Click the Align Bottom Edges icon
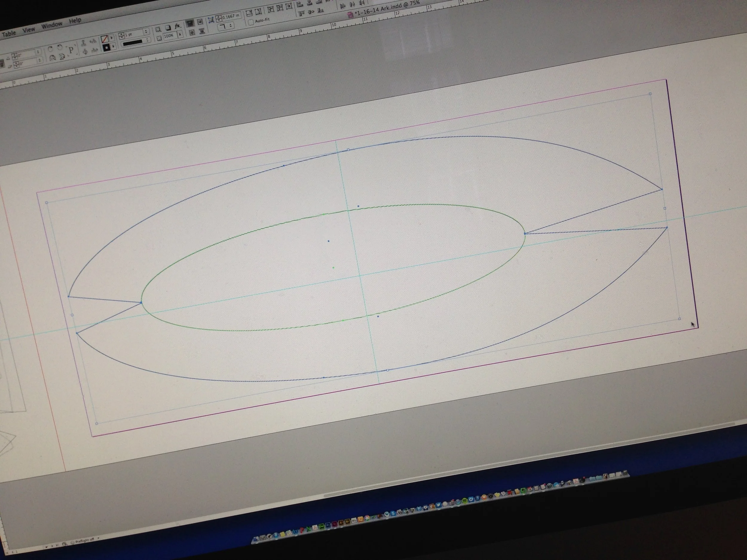This screenshot has width=747, height=560. click(x=321, y=10)
